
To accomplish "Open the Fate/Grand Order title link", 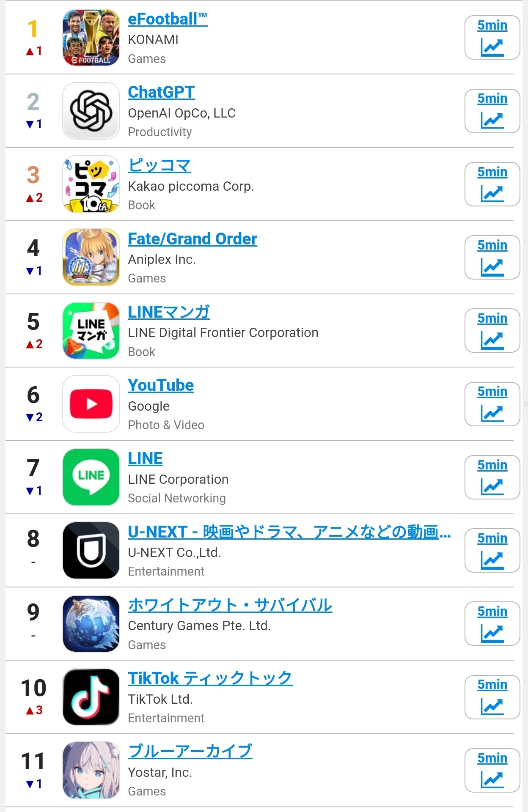I will click(x=192, y=239).
